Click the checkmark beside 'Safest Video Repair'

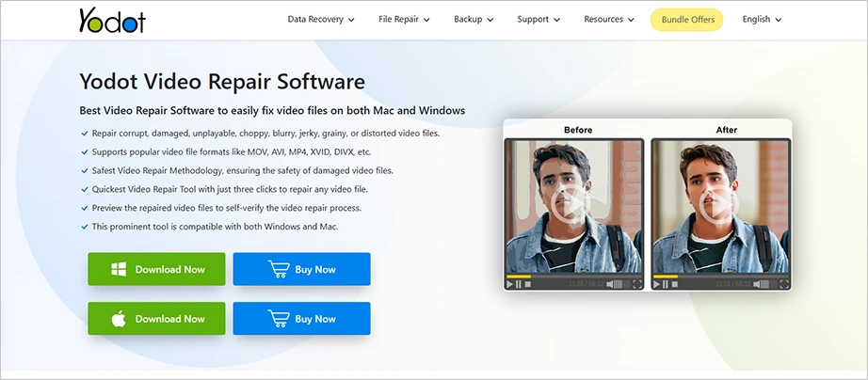click(84, 170)
